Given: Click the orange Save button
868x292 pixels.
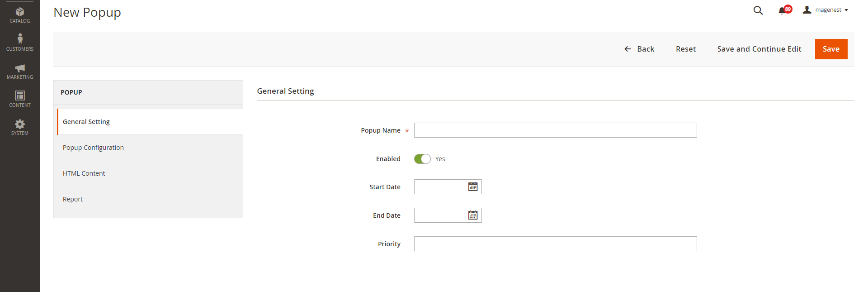Looking at the screenshot, I should tap(831, 49).
